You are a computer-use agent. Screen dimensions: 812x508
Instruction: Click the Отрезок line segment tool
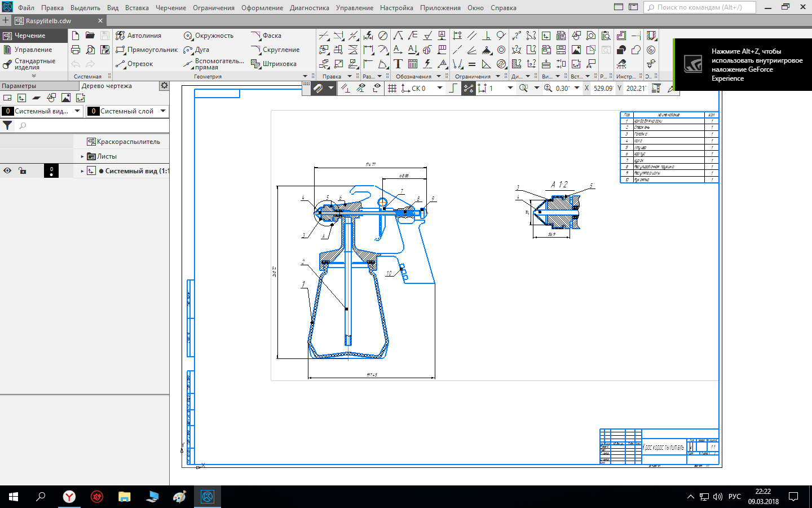134,64
